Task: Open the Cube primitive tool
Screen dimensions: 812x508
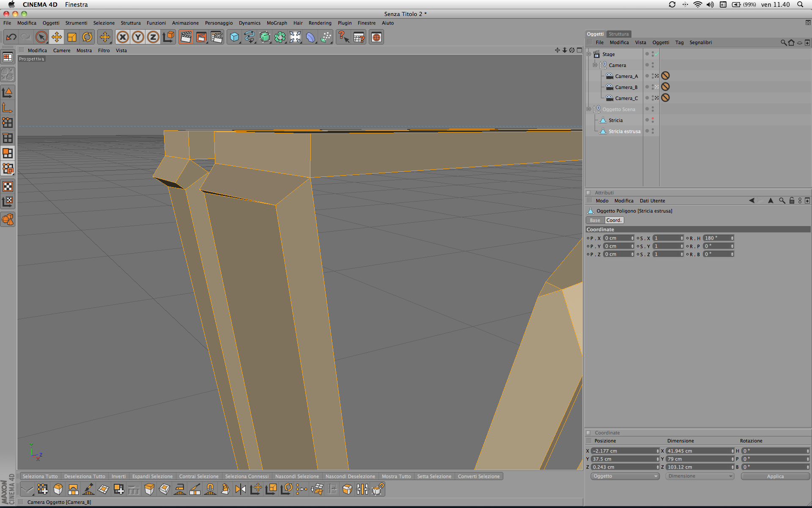Action: click(234, 37)
